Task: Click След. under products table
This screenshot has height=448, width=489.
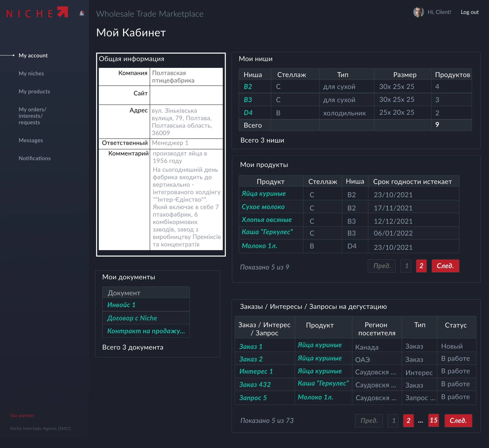Action: point(445,266)
